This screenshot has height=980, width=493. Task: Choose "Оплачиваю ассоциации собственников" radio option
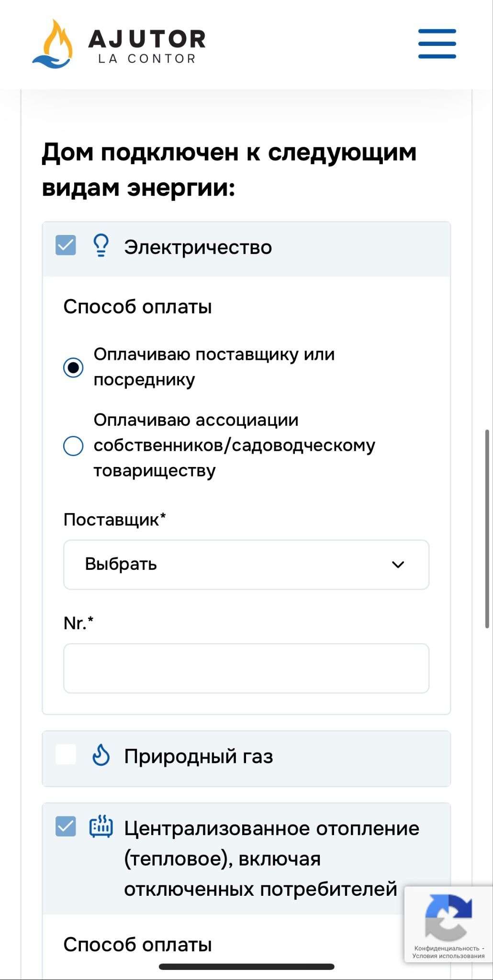coord(73,446)
